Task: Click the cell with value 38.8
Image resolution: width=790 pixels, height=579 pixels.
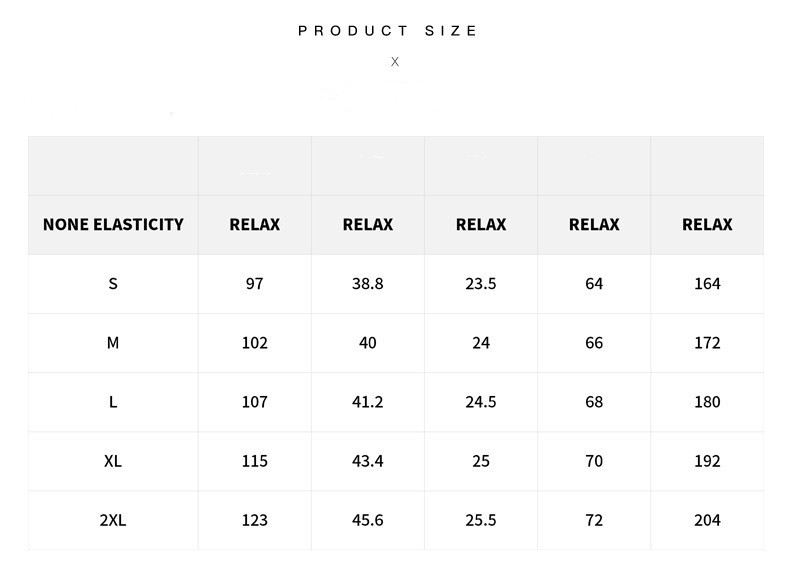Action: pos(368,284)
